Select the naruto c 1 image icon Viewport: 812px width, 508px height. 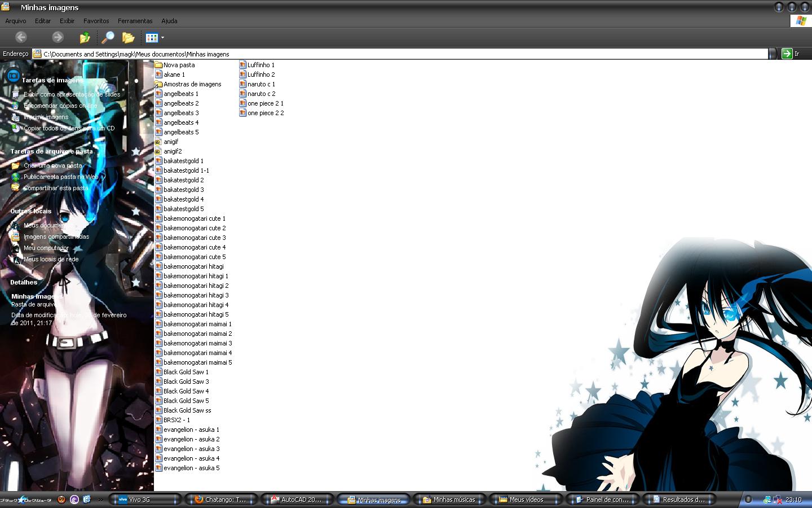(242, 84)
